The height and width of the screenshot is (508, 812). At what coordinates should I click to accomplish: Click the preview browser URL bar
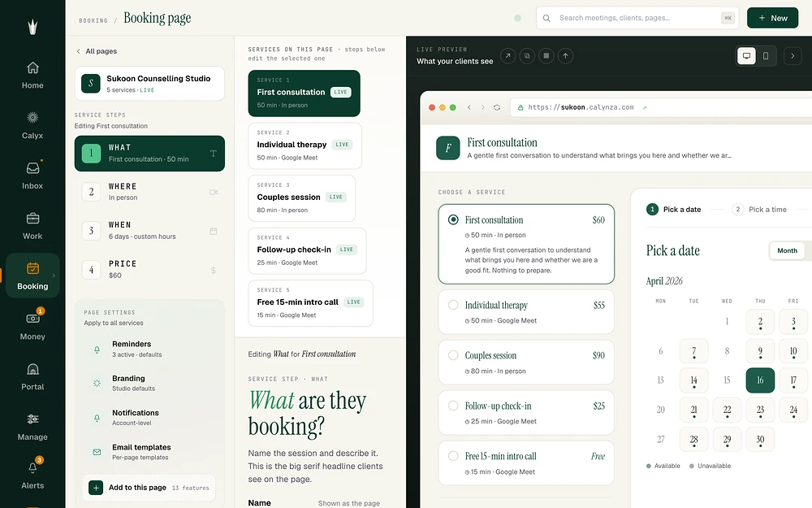661,107
